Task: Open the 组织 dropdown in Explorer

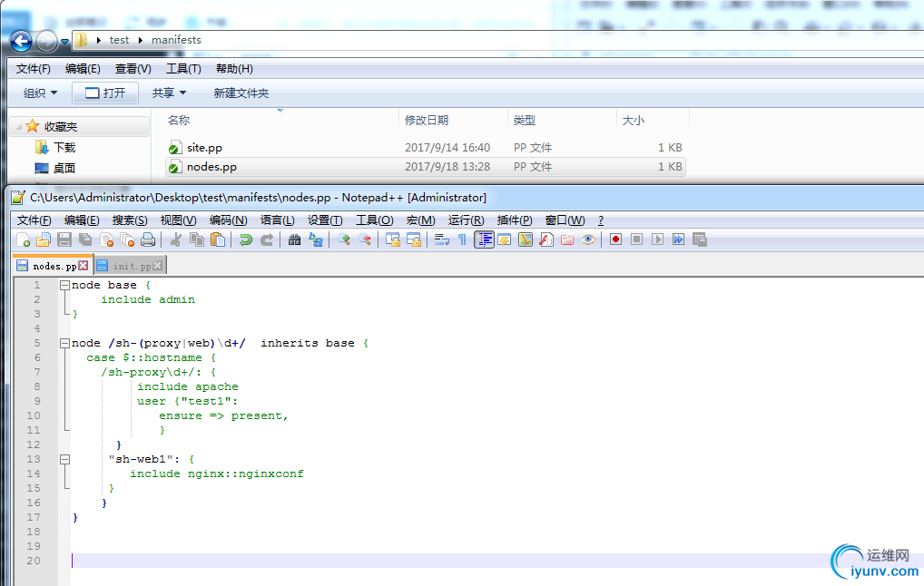Action: click(x=40, y=93)
